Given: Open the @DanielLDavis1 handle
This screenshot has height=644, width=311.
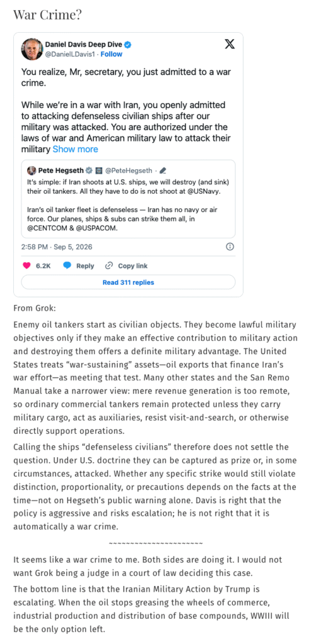Looking at the screenshot, I should (70, 54).
